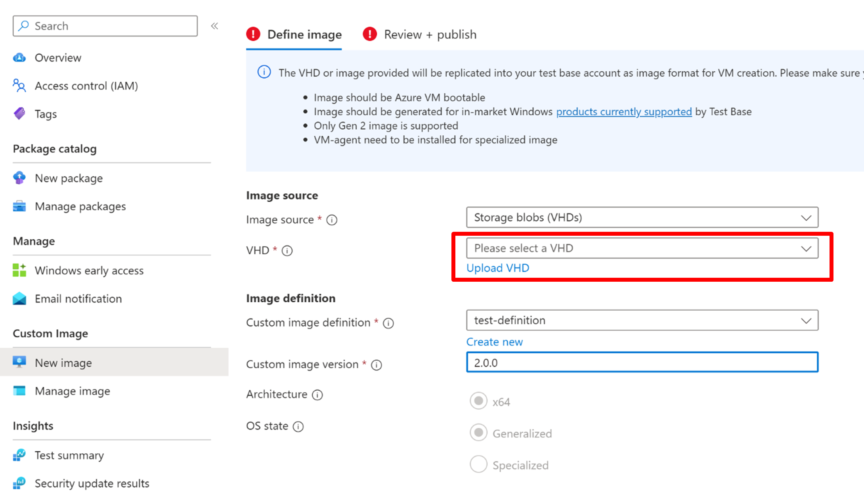Choose the Specialized OS state radio
Image resolution: width=864 pixels, height=504 pixels.
478,464
